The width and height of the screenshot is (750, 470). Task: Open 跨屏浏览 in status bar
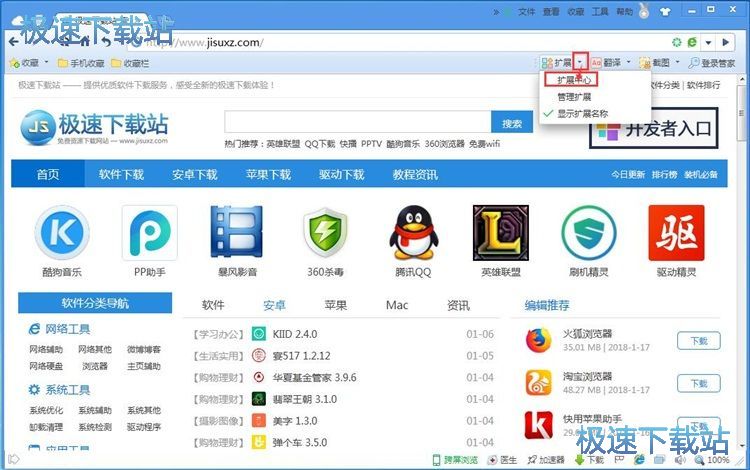455,460
